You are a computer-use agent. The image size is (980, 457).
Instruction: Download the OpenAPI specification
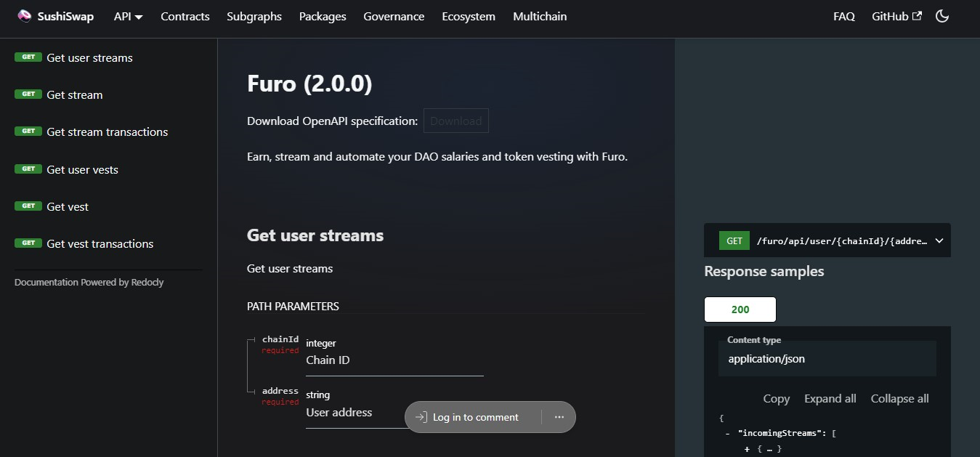tap(456, 121)
